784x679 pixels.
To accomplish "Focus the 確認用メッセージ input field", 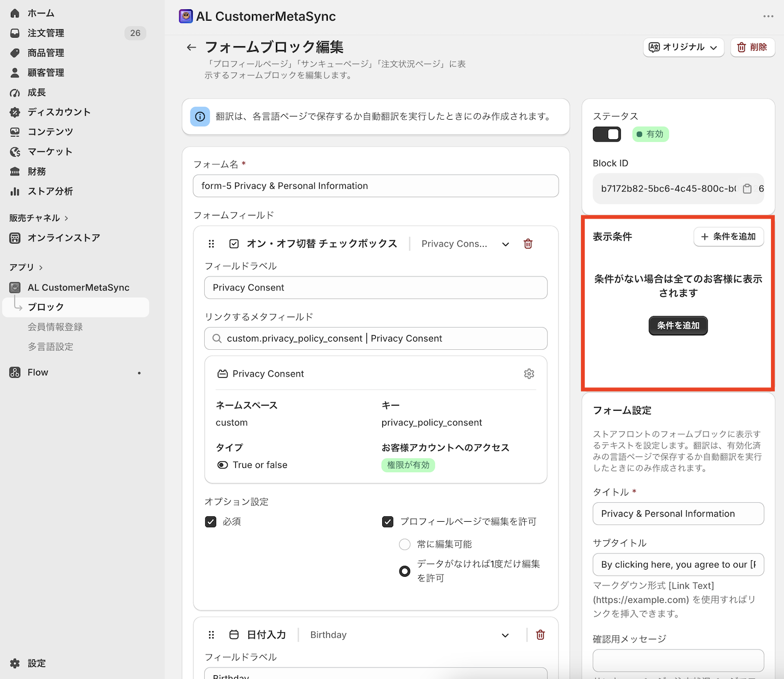I will (x=678, y=661).
